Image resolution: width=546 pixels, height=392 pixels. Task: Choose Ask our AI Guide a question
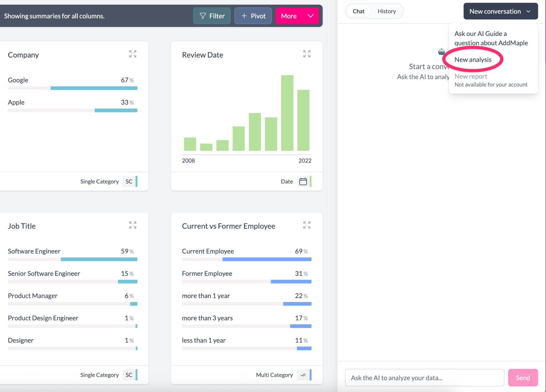click(x=491, y=38)
